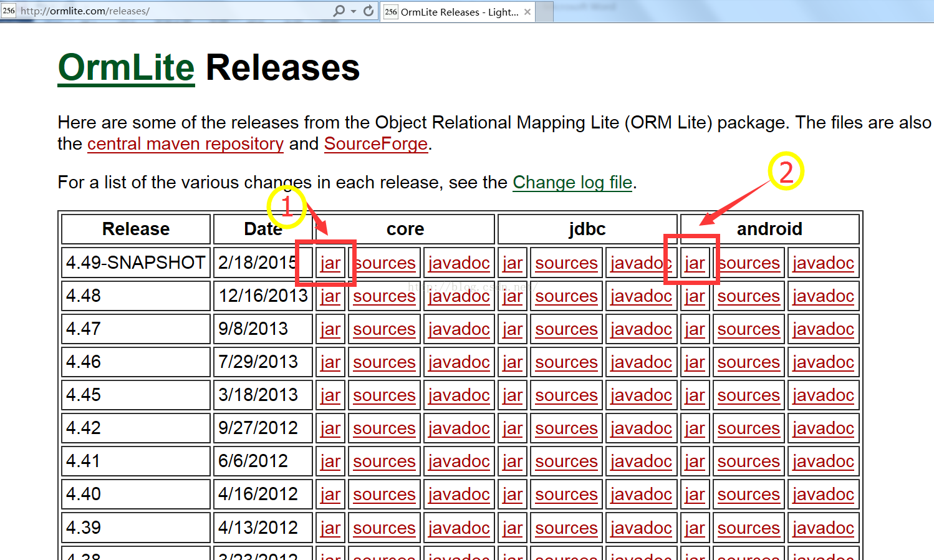The width and height of the screenshot is (934, 560).
Task: Click the android column header
Action: tap(770, 229)
